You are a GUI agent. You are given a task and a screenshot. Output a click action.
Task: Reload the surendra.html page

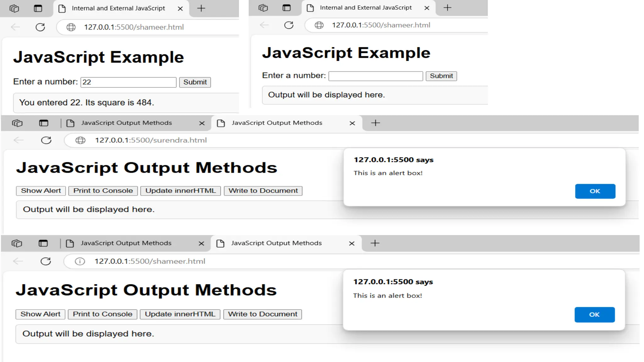[46, 140]
